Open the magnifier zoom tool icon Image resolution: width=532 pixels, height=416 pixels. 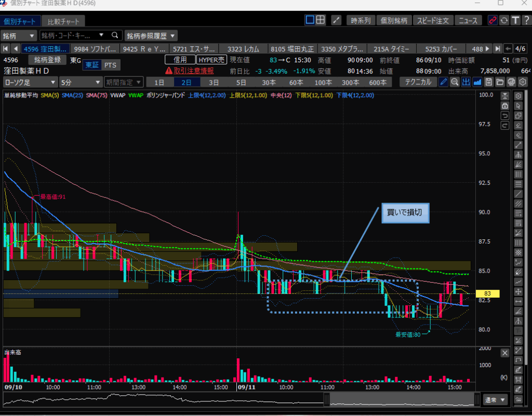pos(455,82)
